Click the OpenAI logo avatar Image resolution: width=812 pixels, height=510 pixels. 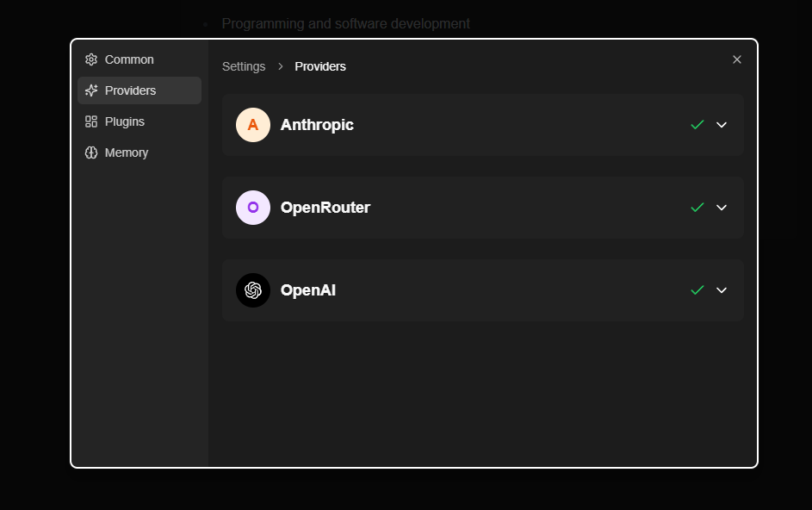coord(253,290)
